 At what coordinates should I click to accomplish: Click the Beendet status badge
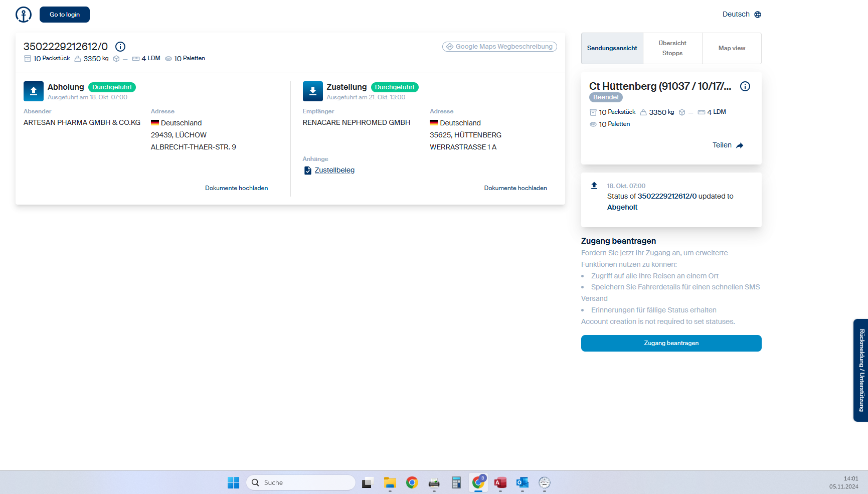(606, 97)
